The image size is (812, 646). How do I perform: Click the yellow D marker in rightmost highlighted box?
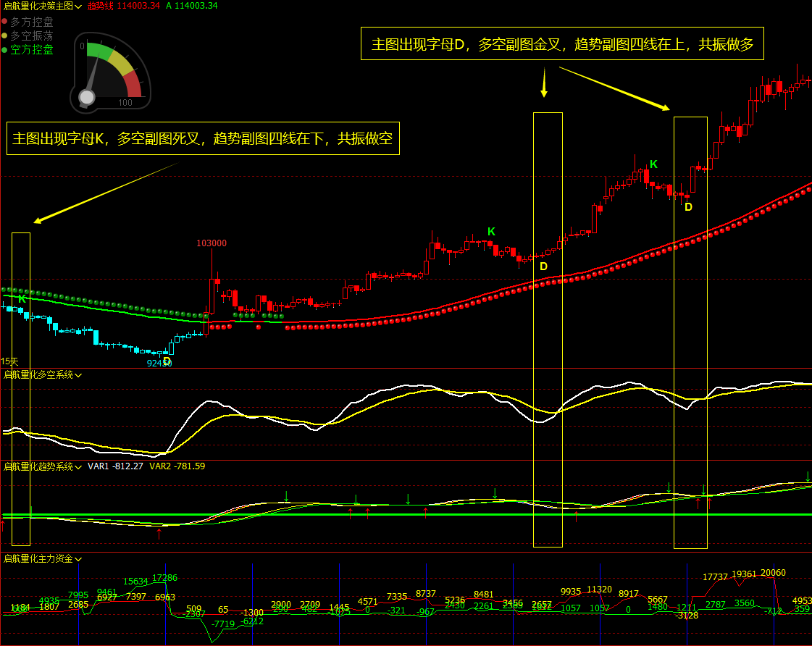click(x=688, y=207)
